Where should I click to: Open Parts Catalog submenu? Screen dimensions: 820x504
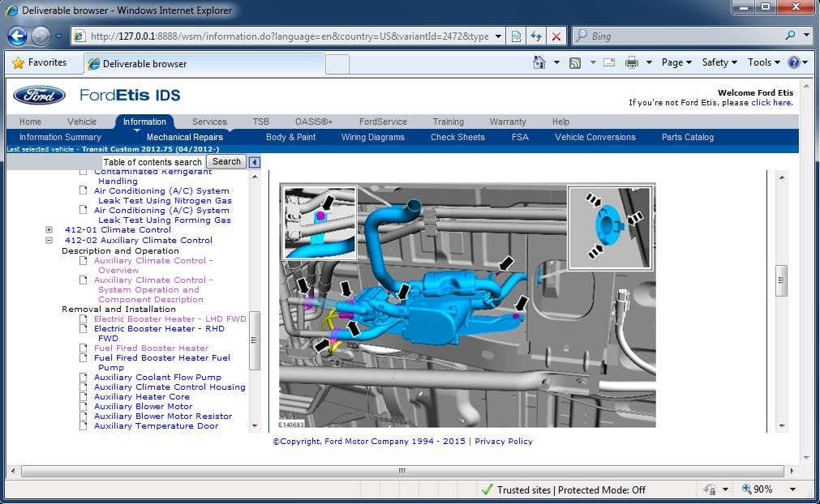(x=687, y=137)
